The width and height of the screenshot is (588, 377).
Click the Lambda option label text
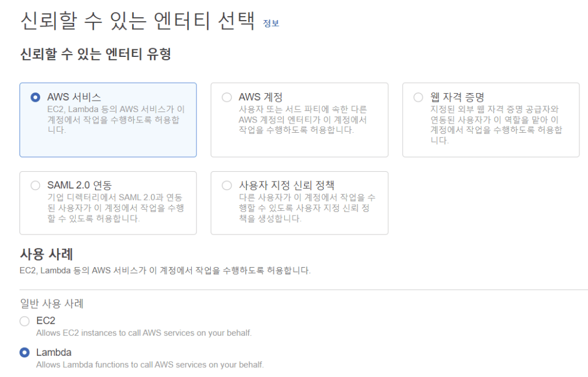click(53, 352)
